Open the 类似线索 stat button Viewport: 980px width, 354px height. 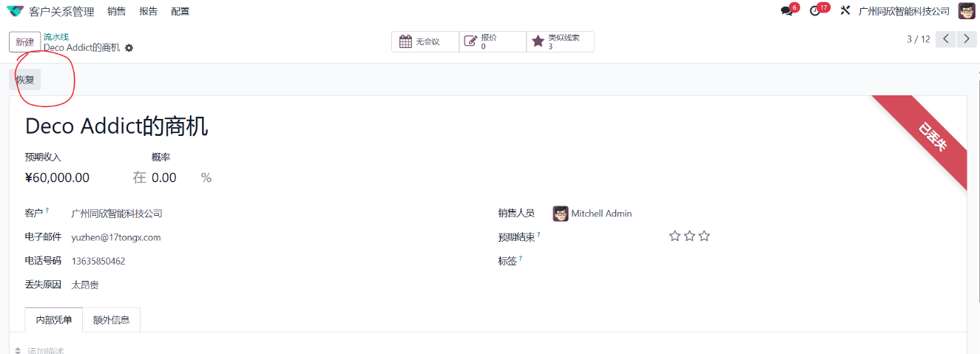[x=560, y=41]
